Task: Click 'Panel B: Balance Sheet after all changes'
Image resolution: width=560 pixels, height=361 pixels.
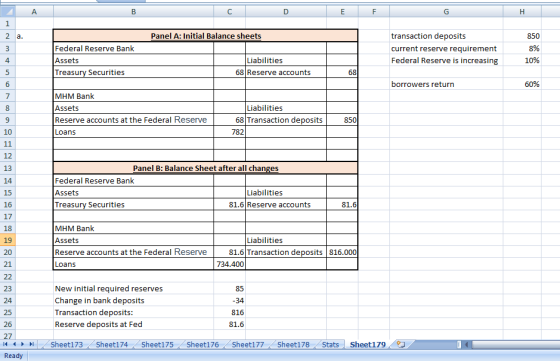Action: click(205, 168)
